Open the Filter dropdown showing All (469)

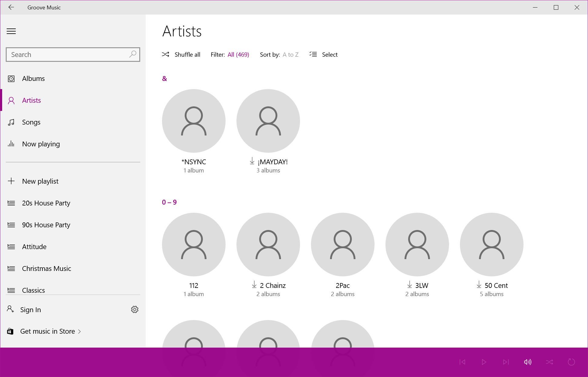(238, 55)
